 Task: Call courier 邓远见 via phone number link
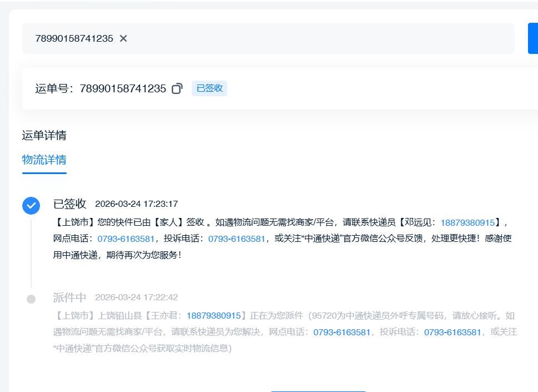pyautogui.click(x=467, y=222)
